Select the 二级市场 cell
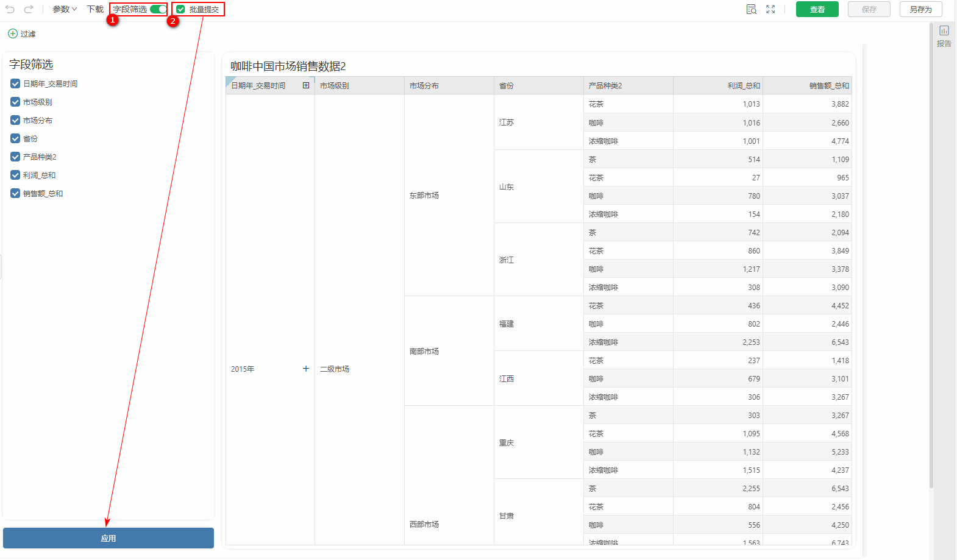Image resolution: width=957 pixels, height=560 pixels. point(360,320)
